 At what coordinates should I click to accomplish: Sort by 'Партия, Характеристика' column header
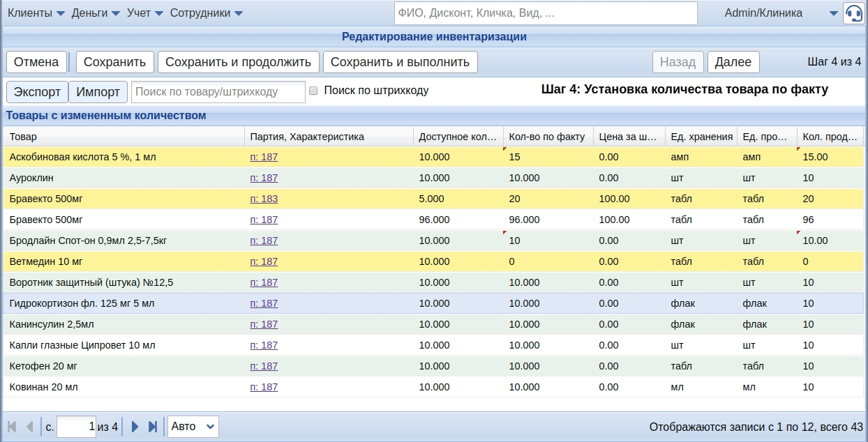329,137
